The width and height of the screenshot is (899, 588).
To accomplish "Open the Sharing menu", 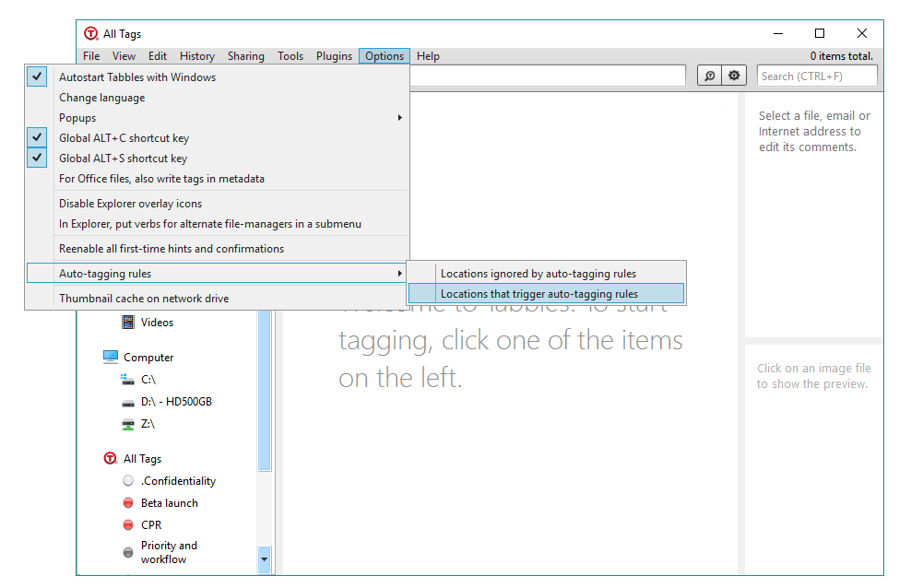I will (x=246, y=56).
